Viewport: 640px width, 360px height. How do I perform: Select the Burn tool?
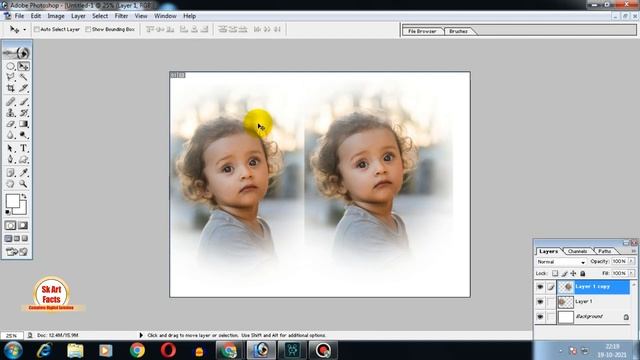point(23,135)
